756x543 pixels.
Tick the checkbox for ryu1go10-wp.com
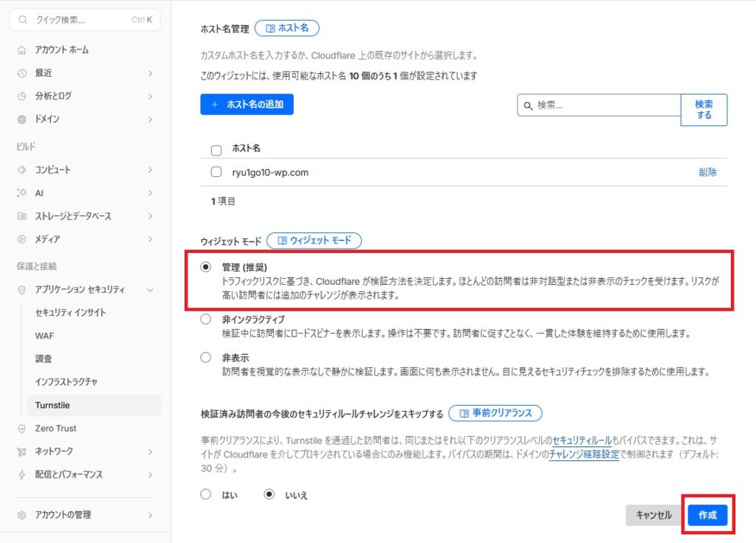coord(216,173)
